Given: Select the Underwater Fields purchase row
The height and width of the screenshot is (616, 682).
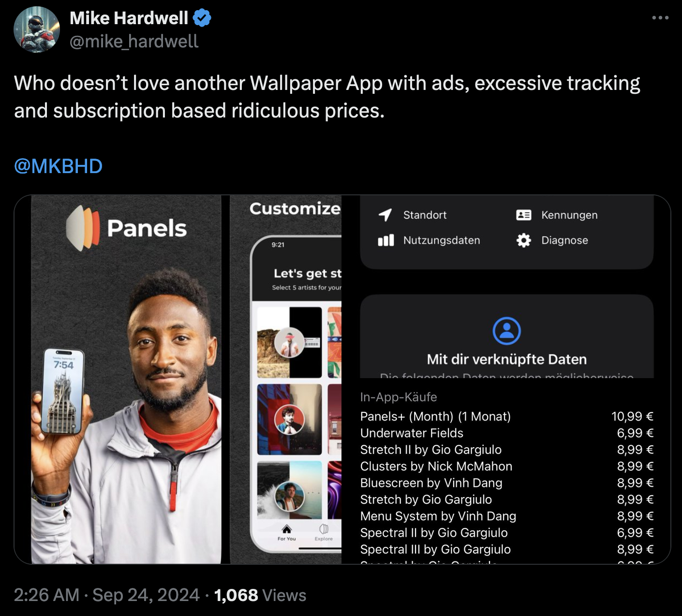Looking at the screenshot, I should 506,433.
